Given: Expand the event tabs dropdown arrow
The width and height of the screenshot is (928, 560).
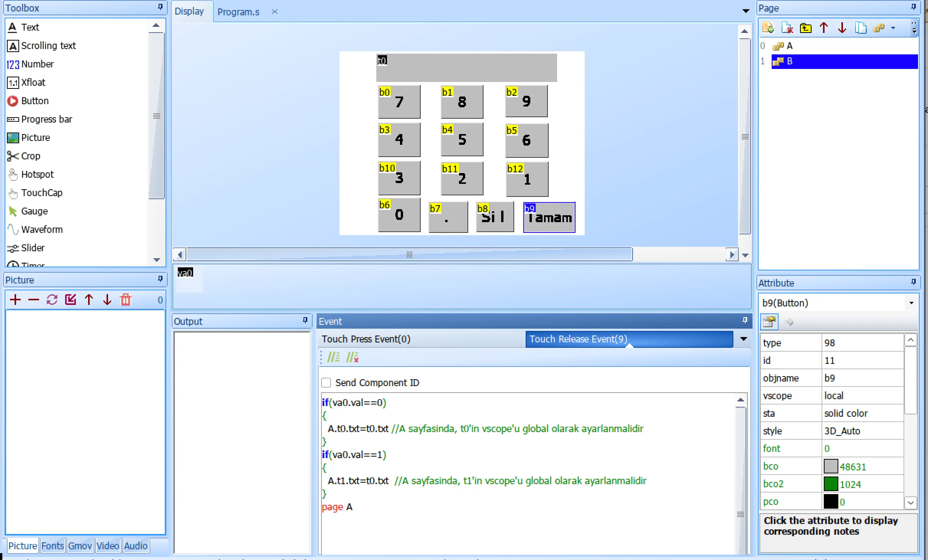Looking at the screenshot, I should [743, 339].
